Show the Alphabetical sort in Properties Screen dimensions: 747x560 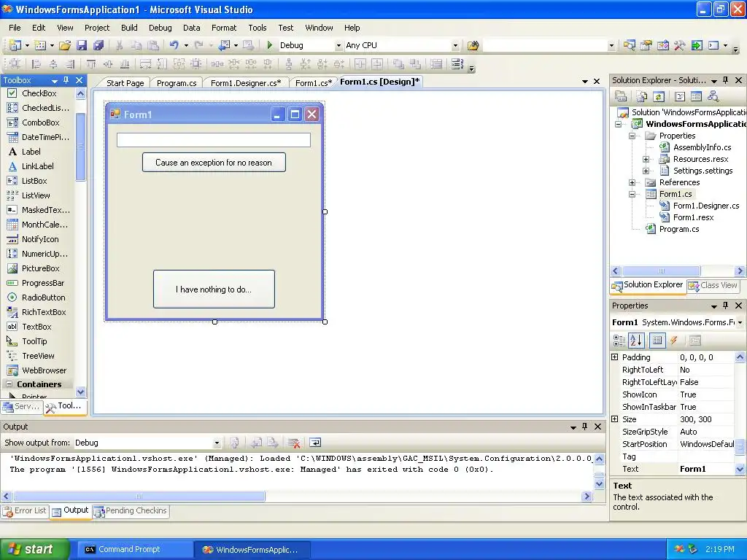point(636,340)
